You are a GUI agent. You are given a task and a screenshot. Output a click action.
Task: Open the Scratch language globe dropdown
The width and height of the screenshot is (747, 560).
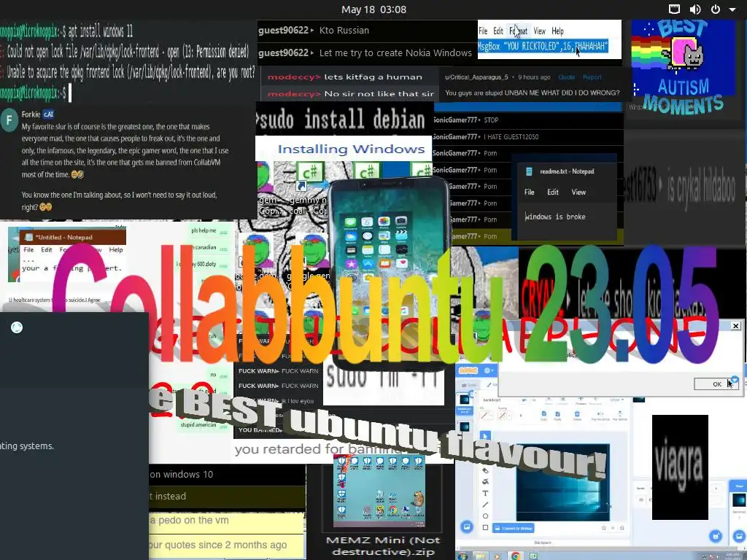(489, 370)
